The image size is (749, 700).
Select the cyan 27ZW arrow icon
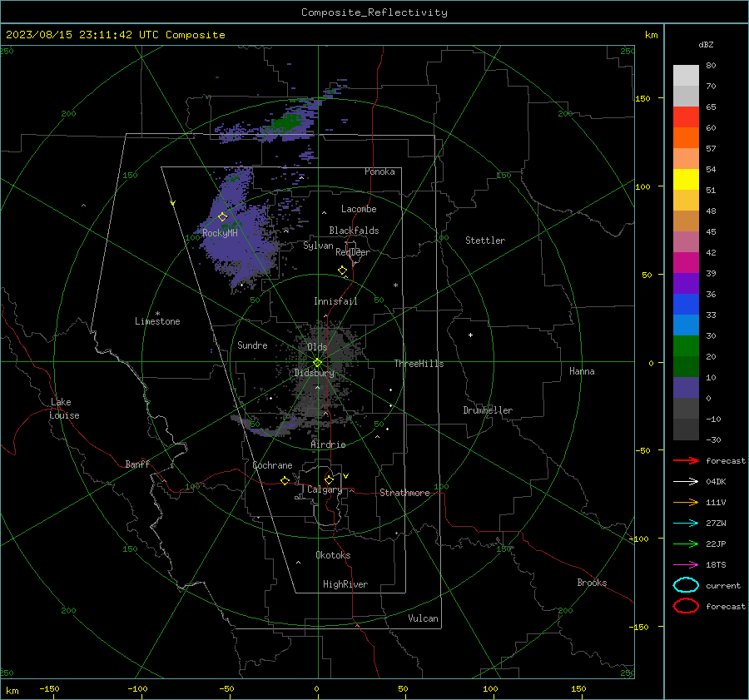[x=686, y=524]
